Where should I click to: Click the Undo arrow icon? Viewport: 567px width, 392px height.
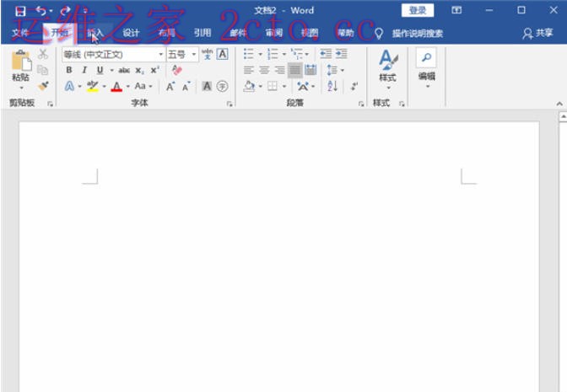coord(40,11)
